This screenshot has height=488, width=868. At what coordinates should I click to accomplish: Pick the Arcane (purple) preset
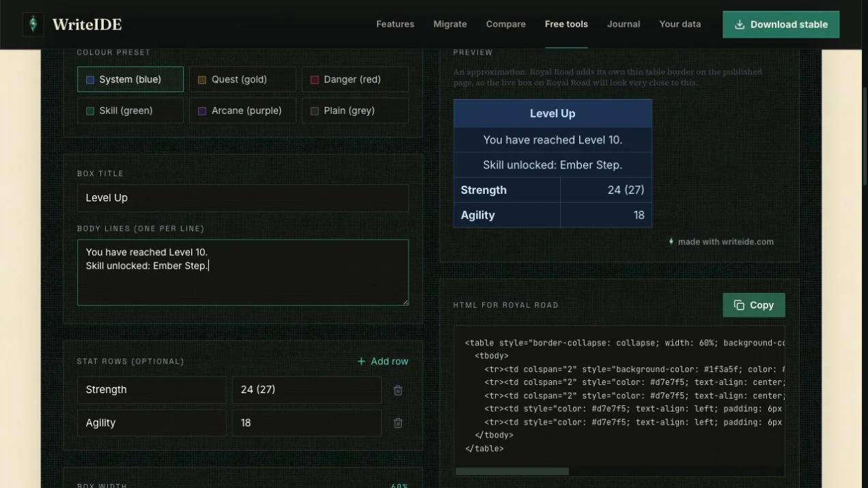pos(242,111)
